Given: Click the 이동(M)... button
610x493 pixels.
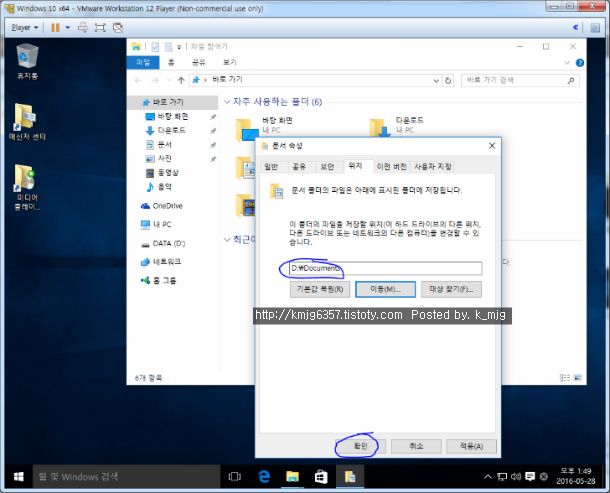Looking at the screenshot, I should pyautogui.click(x=385, y=289).
